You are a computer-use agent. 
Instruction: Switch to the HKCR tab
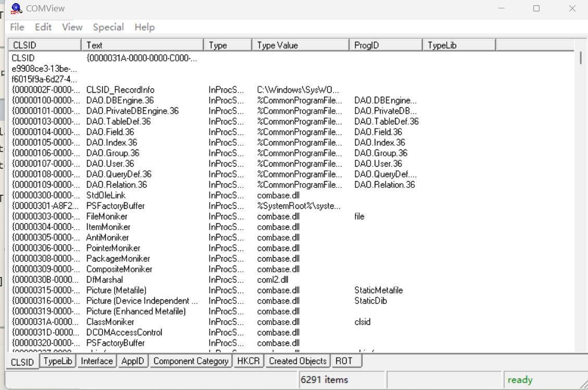pos(248,361)
